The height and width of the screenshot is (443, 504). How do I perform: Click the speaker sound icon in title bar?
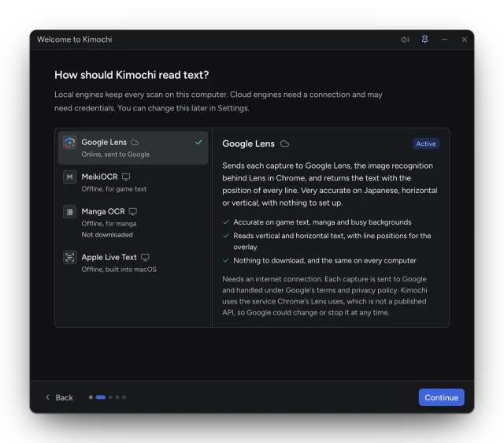click(x=405, y=39)
